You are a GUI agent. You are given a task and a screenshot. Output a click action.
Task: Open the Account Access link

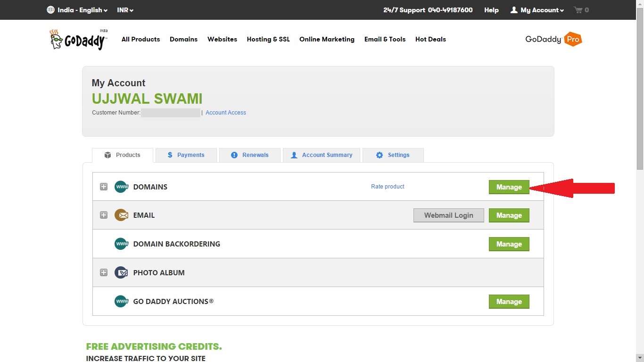click(x=226, y=113)
